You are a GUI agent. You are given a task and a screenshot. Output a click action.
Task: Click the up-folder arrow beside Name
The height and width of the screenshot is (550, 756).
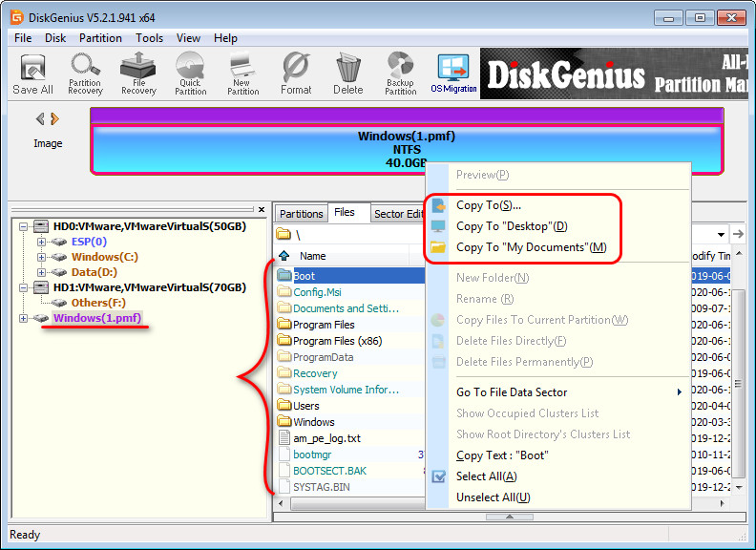tap(284, 256)
